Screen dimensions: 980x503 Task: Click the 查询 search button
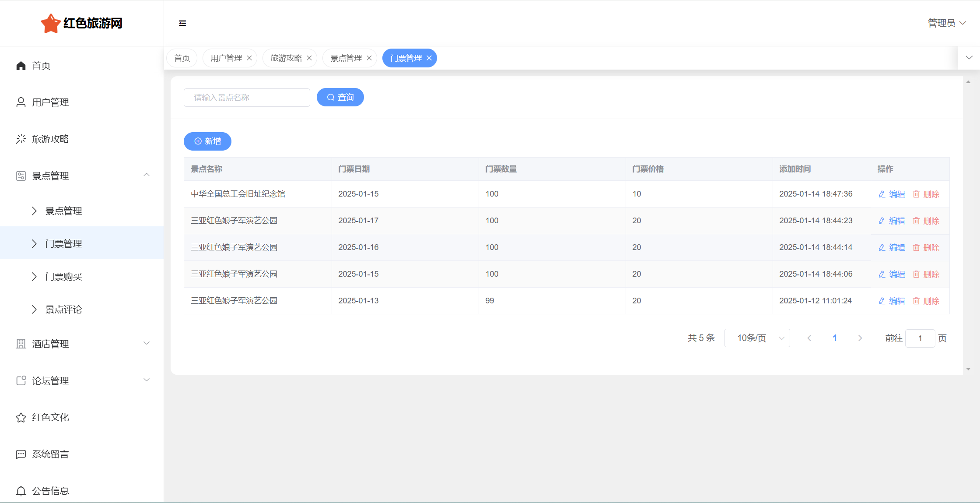[340, 97]
